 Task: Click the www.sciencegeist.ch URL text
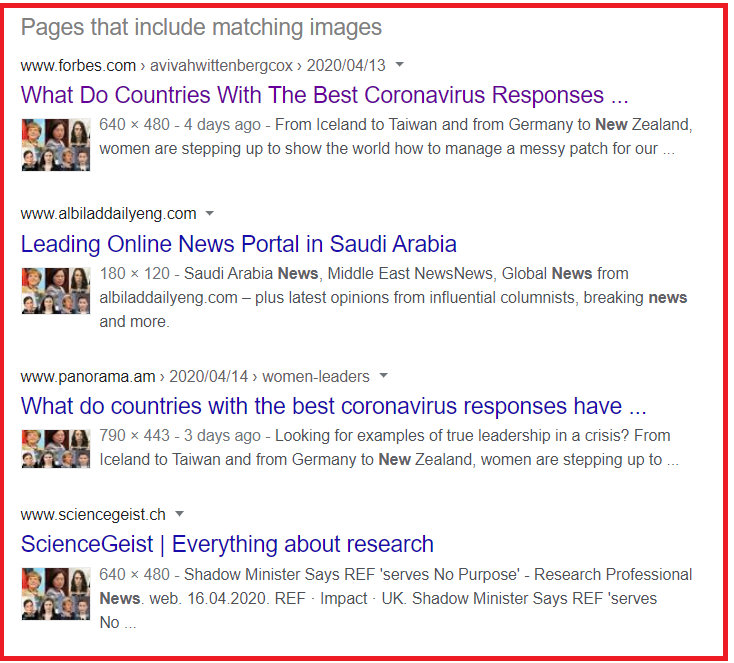93,515
